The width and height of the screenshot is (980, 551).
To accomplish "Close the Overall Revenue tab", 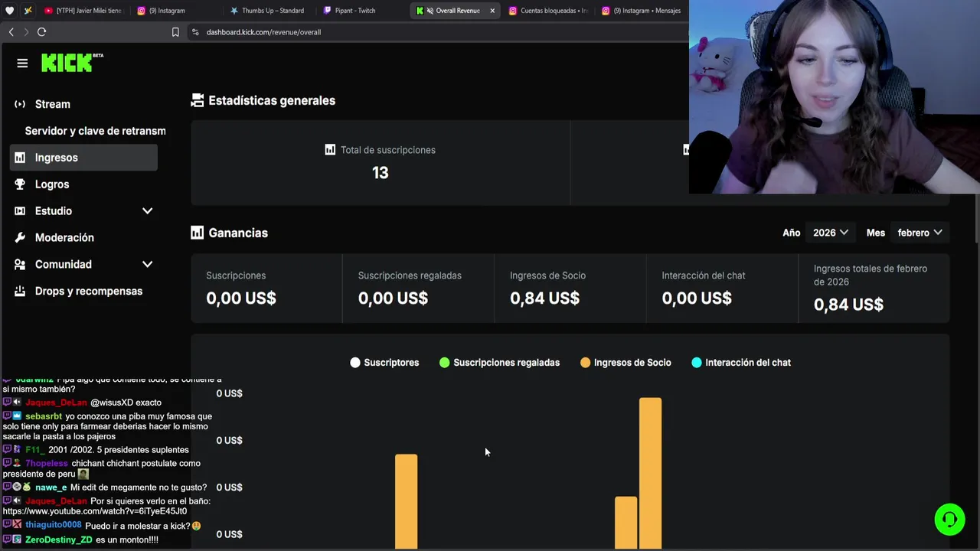I will (492, 11).
